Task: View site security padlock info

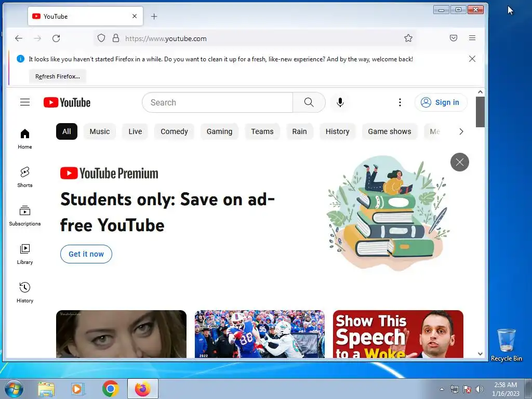Action: [116, 38]
